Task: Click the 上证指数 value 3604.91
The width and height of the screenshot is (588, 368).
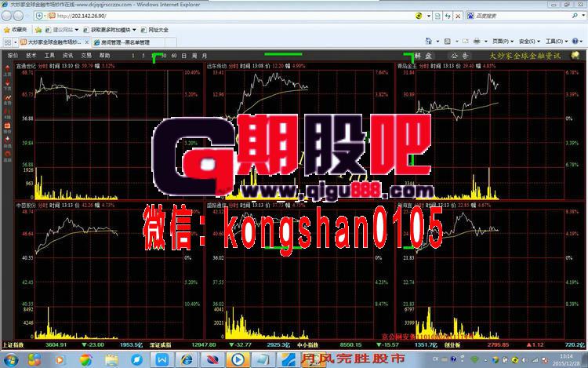Action: 56,344
